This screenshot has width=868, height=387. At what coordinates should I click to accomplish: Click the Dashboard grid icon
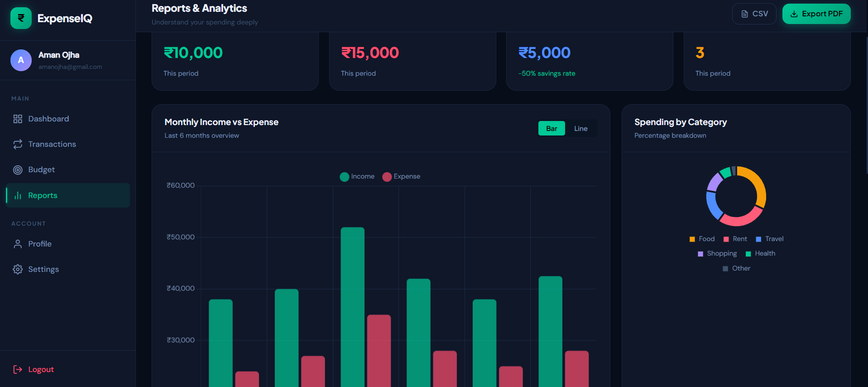18,119
